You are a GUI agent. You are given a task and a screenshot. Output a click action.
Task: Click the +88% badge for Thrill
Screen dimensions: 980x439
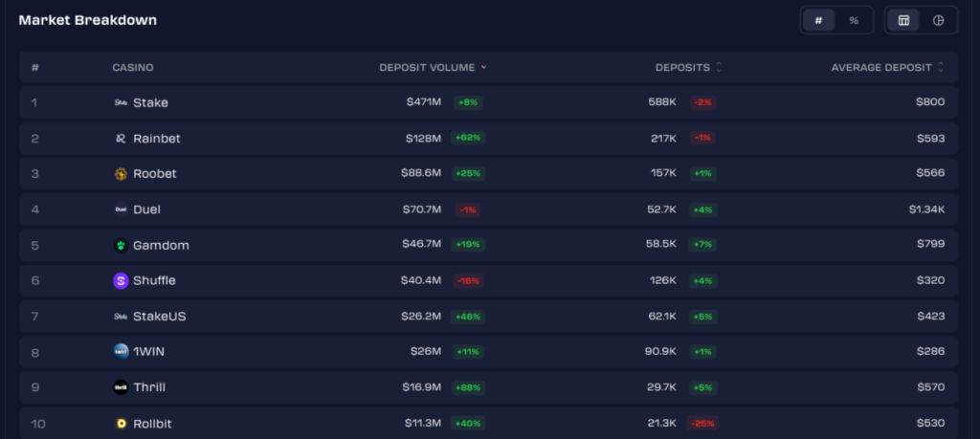469,387
